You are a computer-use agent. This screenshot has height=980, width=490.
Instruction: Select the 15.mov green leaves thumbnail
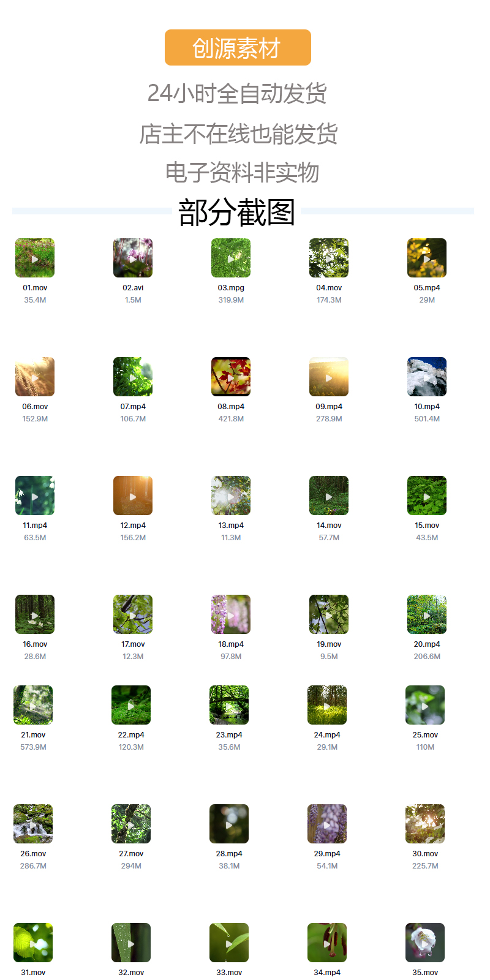click(427, 496)
